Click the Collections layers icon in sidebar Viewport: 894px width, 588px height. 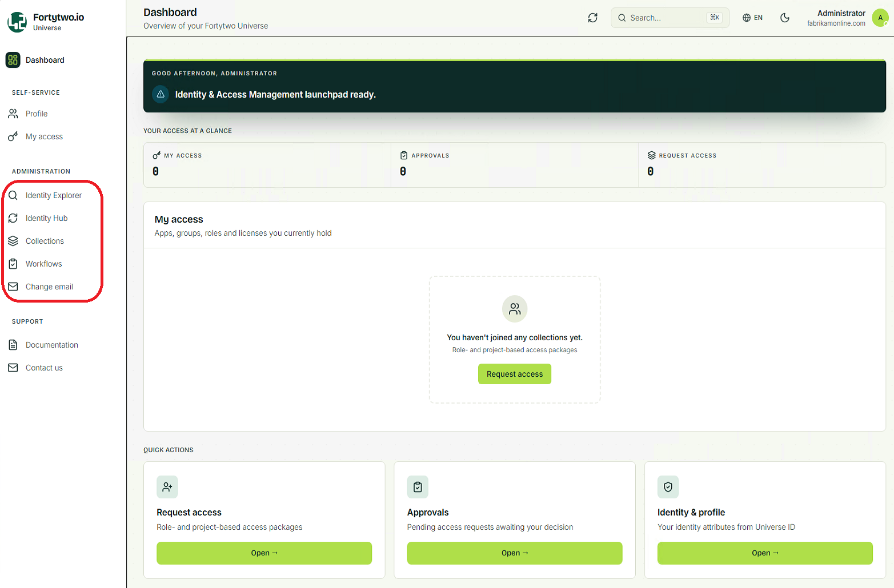coord(13,241)
